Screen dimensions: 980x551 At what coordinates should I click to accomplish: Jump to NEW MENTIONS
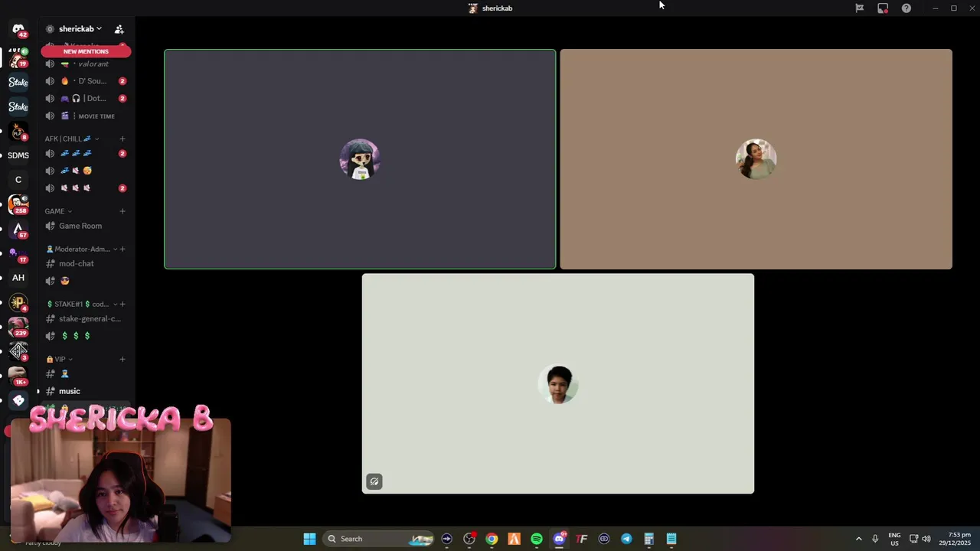click(x=86, y=51)
